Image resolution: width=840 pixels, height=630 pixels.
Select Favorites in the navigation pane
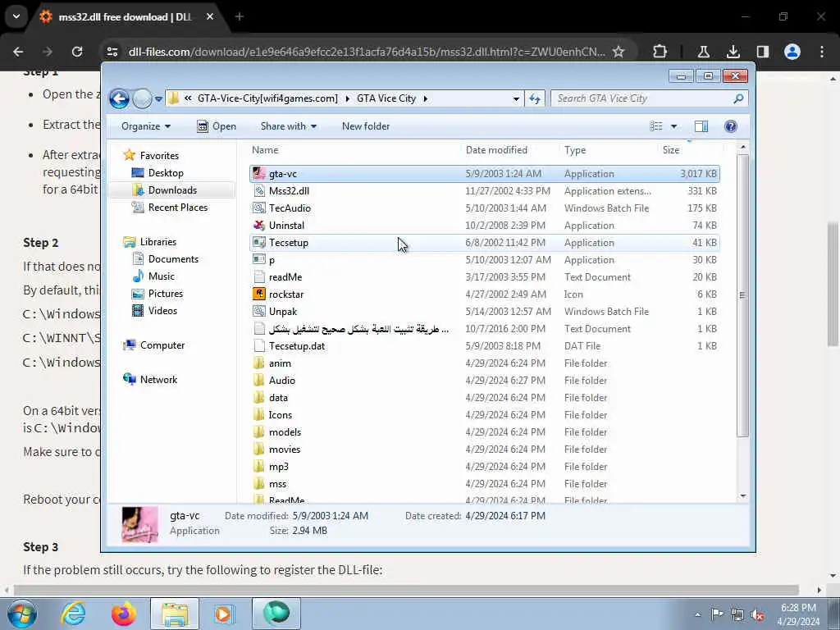click(159, 155)
